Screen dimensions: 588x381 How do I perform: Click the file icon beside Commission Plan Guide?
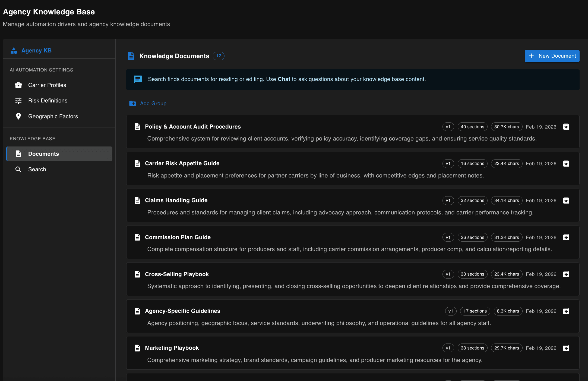137,237
